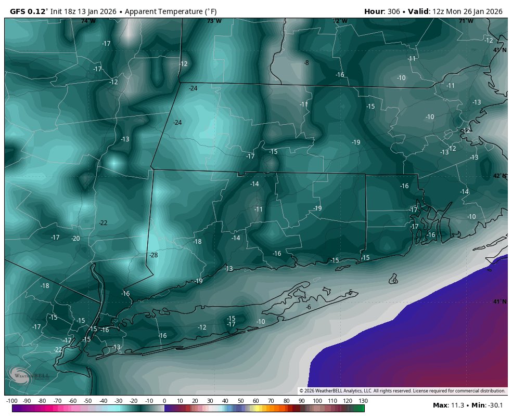Click the temperature color legend bar
Viewport: 512px width, 420px height.
click(x=188, y=408)
